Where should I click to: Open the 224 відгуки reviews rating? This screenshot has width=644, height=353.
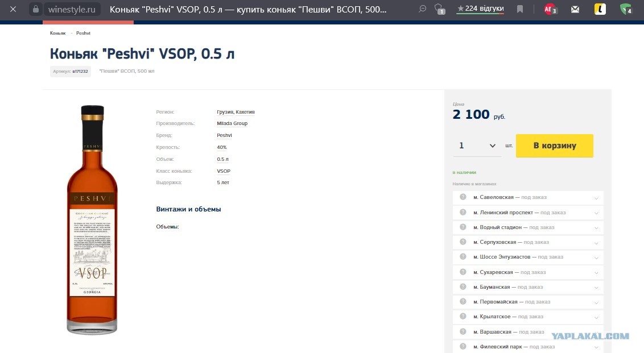(481, 9)
